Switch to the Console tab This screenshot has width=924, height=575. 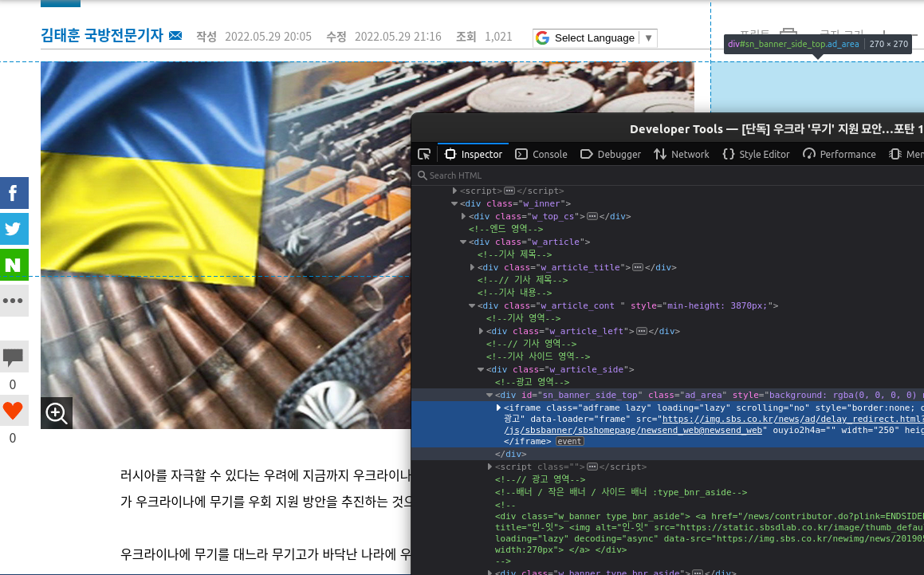coord(541,154)
